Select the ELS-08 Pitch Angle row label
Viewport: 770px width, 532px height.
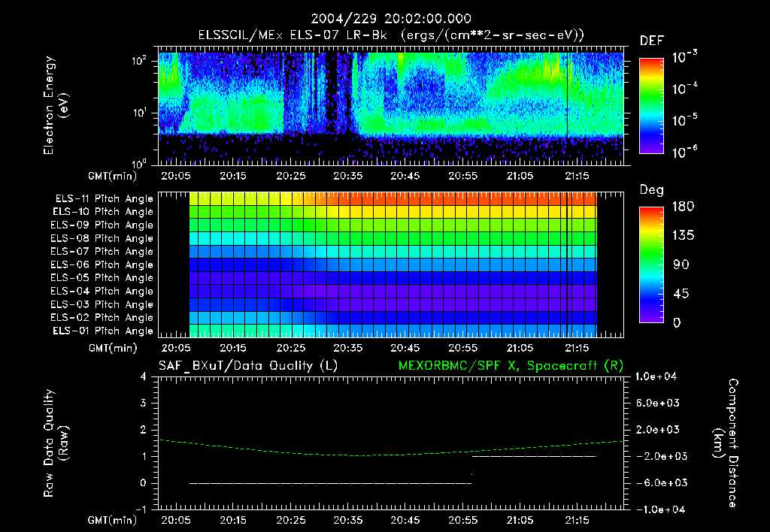[102, 238]
